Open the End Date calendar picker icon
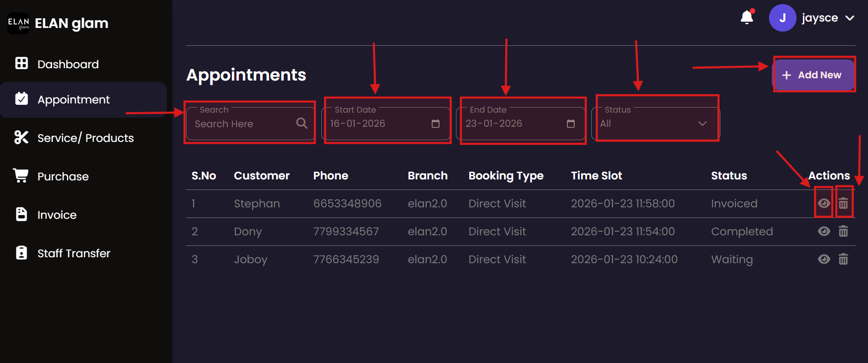 pos(571,124)
